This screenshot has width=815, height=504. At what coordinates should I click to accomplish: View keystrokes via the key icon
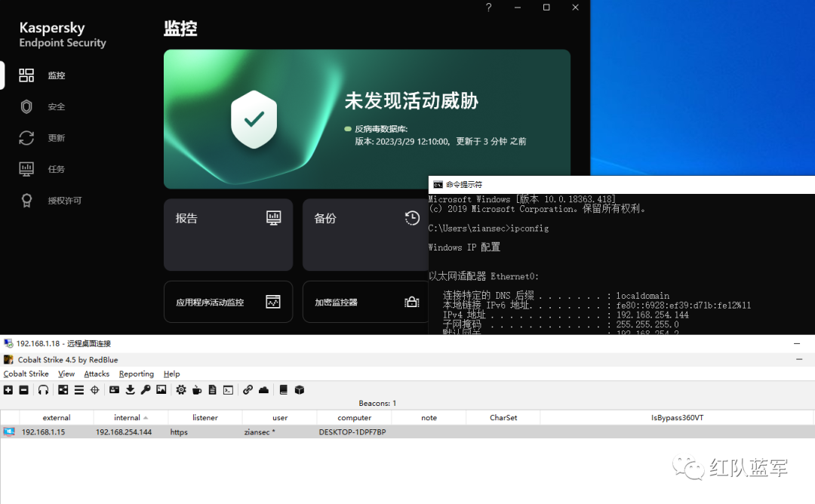point(146,389)
